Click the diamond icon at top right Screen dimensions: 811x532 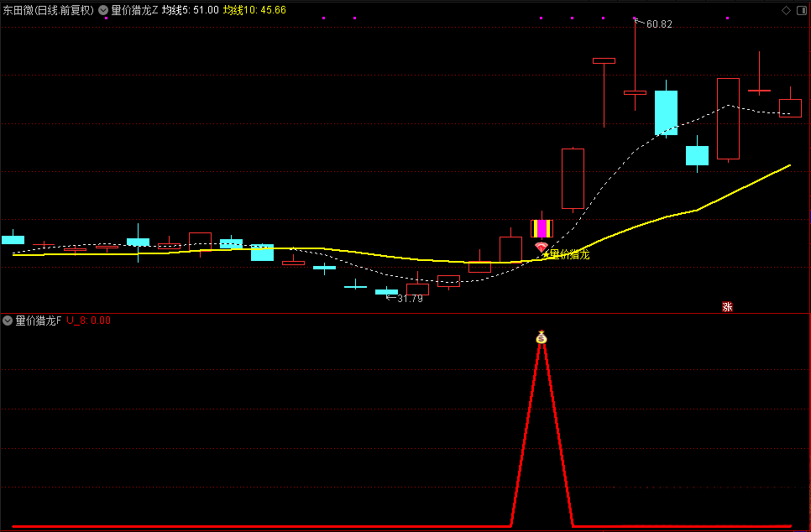pos(786,10)
